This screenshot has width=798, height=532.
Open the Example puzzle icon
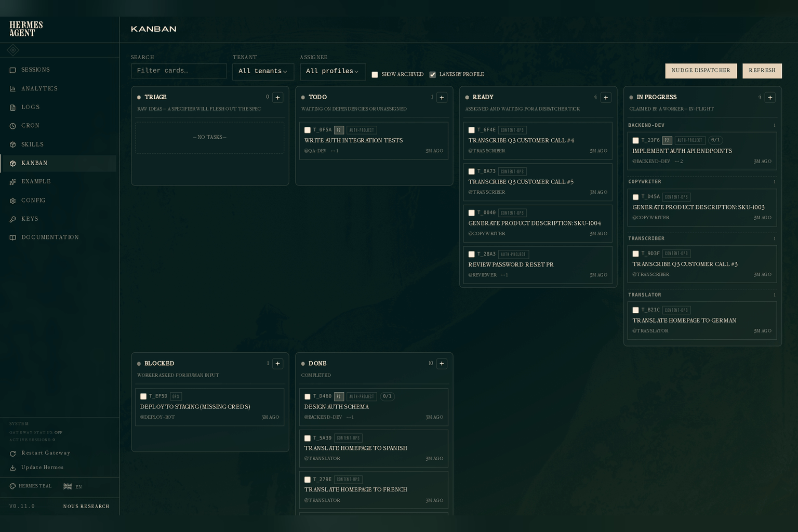(x=12, y=182)
